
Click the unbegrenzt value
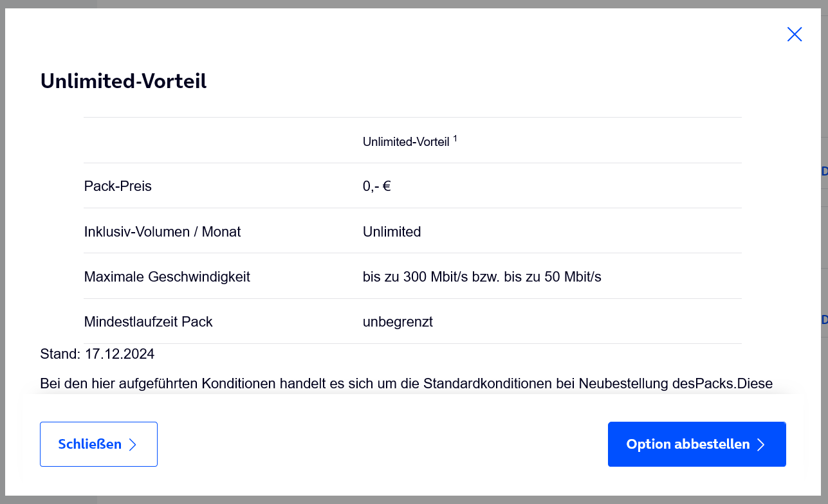pos(398,322)
